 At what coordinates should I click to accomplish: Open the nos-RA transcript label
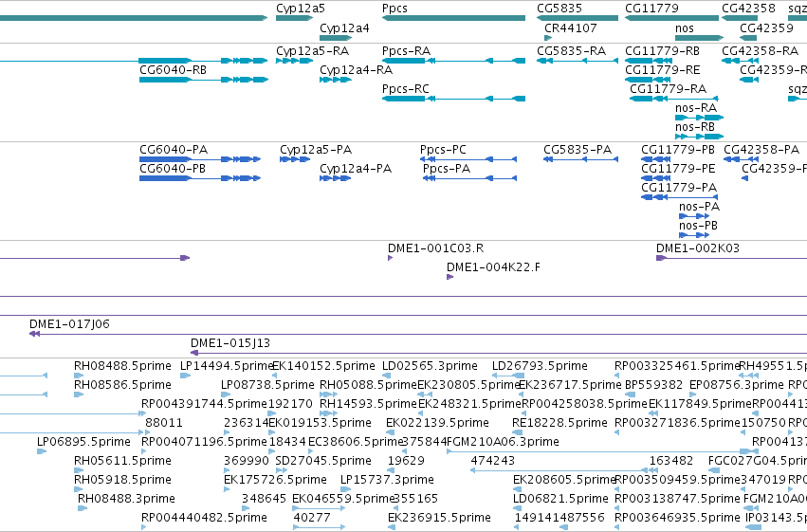pyautogui.click(x=696, y=108)
